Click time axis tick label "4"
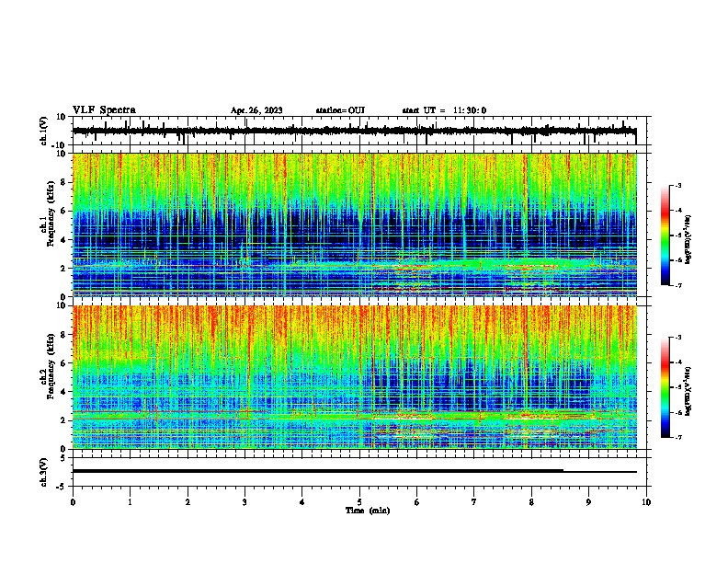This screenshot has height=563, width=728. point(302,502)
